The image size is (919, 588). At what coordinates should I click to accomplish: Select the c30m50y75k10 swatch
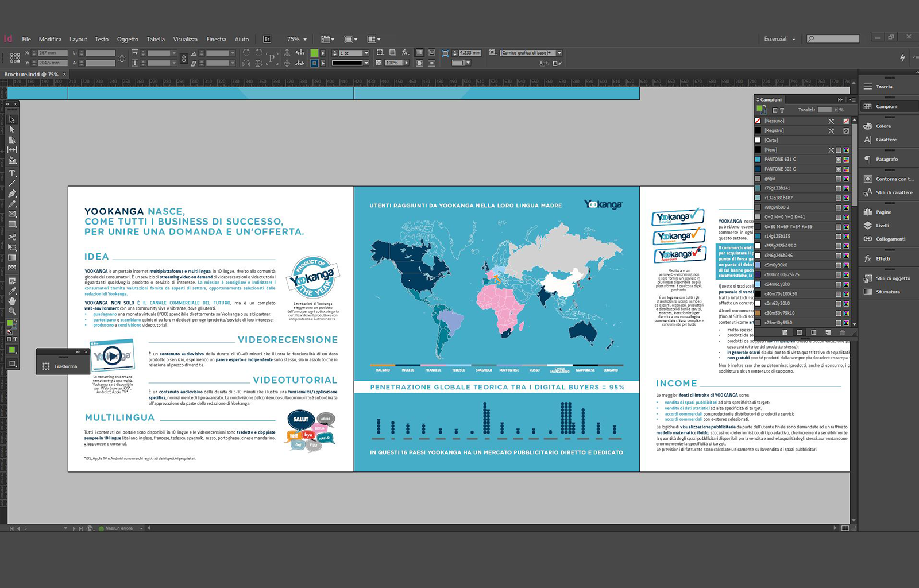pyautogui.click(x=802, y=313)
